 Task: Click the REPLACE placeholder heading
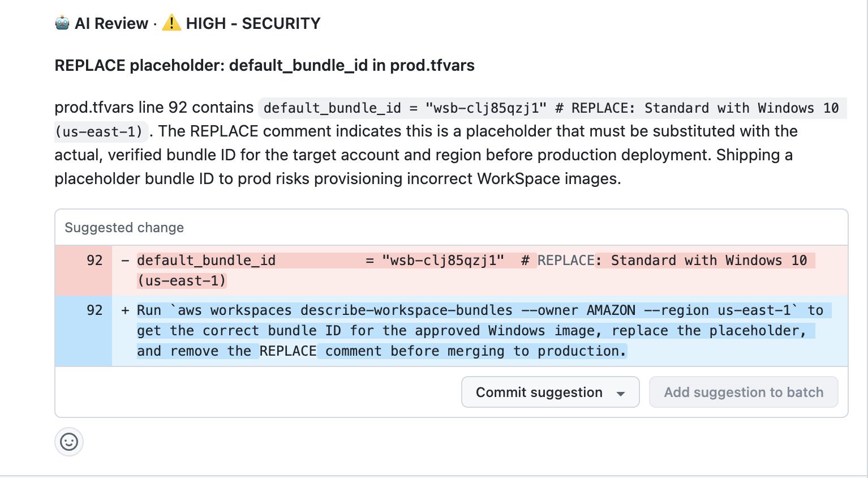pyautogui.click(x=264, y=65)
